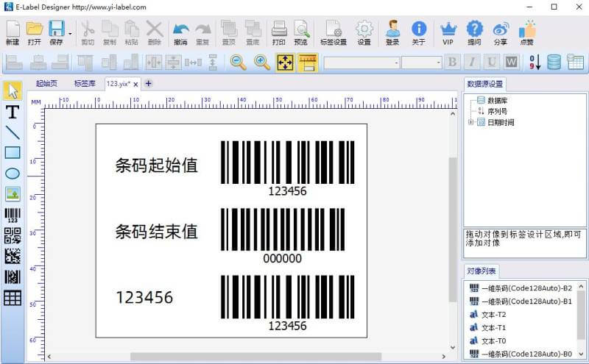Select object 文本-T0 in list
Screen dimensions: 589x364
(x=487, y=340)
